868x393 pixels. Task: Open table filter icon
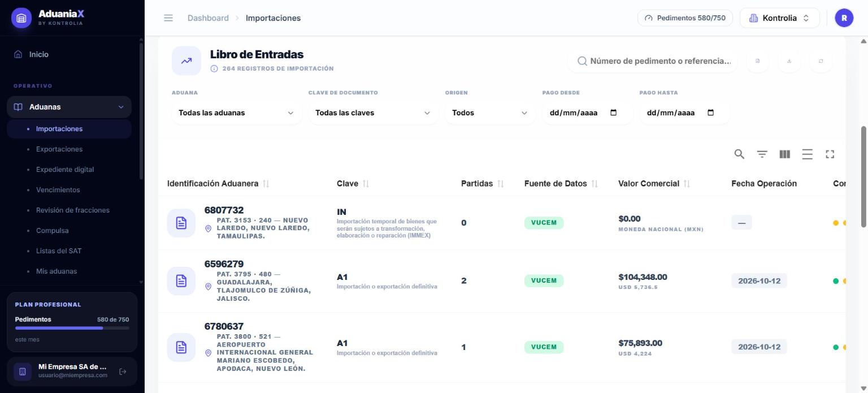tap(762, 154)
